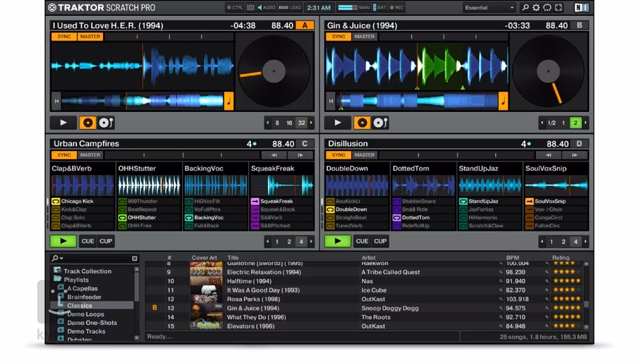Enable MASTER on Urban Campfires deck

[x=89, y=155]
